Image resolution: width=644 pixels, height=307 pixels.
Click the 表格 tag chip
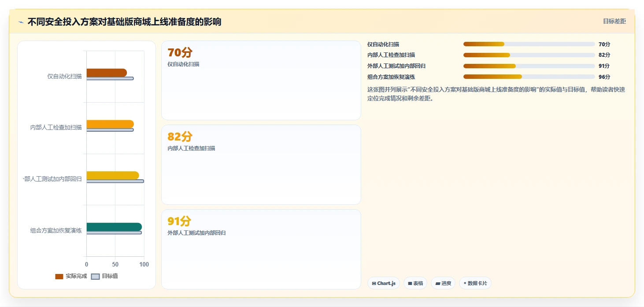pyautogui.click(x=415, y=283)
